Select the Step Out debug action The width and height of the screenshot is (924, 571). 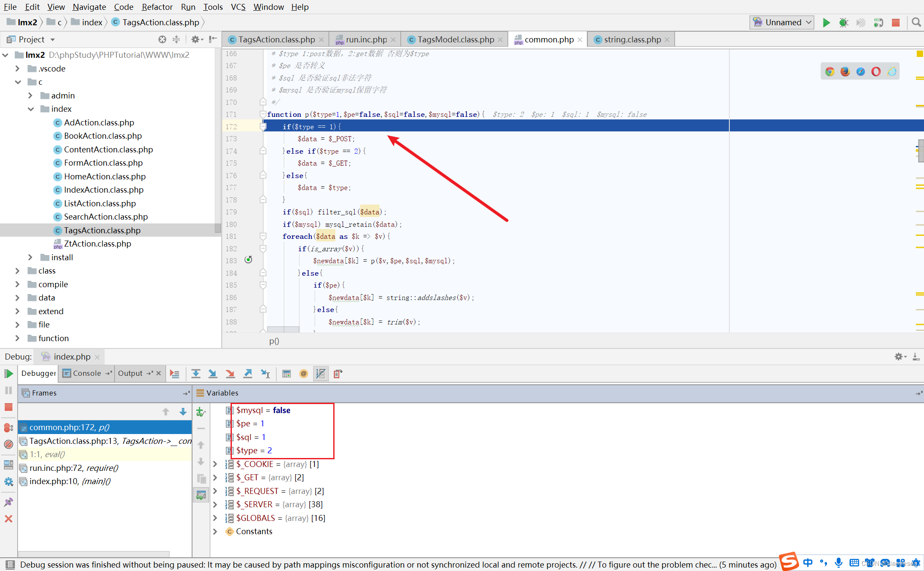pyautogui.click(x=248, y=373)
